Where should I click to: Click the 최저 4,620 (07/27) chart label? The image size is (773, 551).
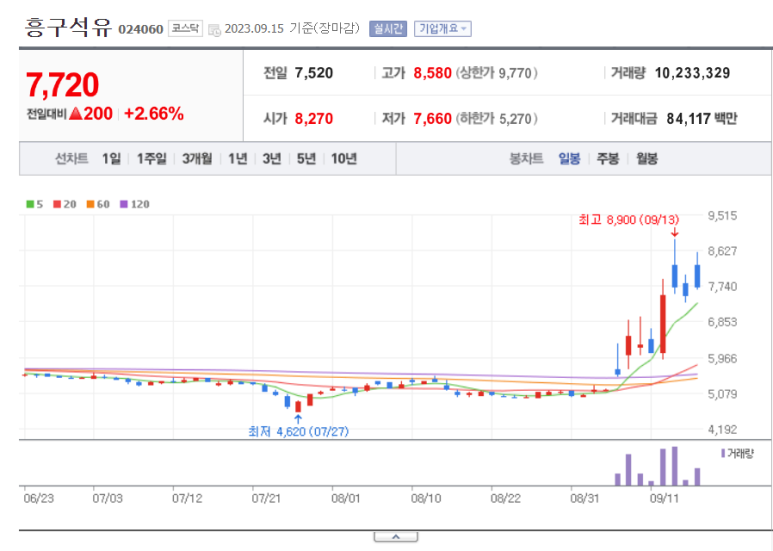pyautogui.click(x=298, y=432)
